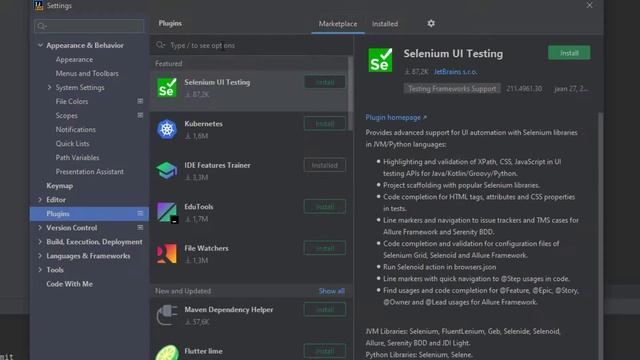Open the Appearance settings page
Screen dimensions: 640x360
[74, 60]
